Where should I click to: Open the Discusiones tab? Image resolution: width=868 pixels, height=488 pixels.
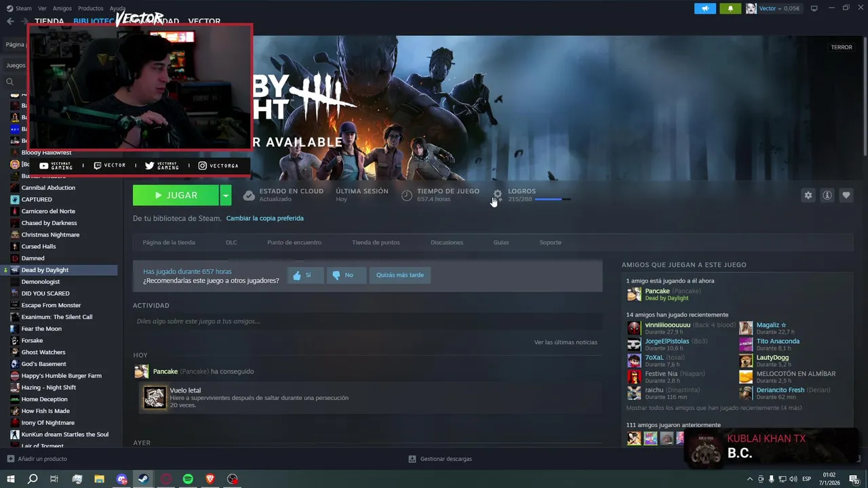[447, 242]
